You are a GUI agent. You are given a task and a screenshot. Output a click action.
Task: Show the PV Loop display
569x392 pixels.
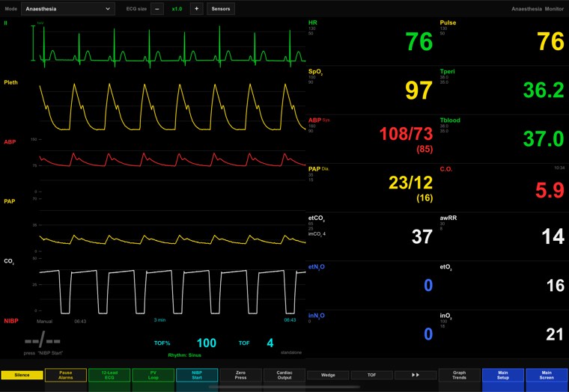pos(153,375)
